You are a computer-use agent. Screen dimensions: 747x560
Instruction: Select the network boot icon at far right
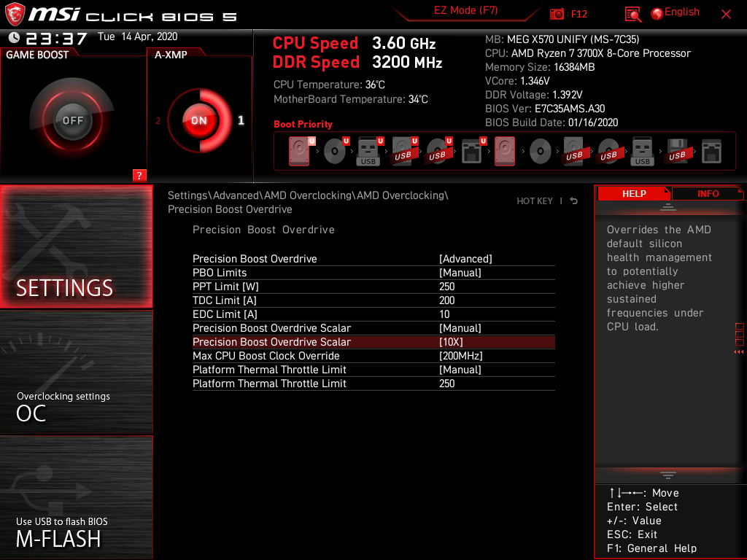click(711, 152)
